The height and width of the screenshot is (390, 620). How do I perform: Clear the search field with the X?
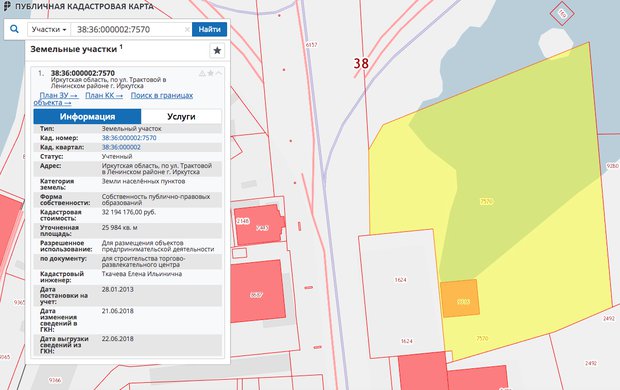pyautogui.click(x=187, y=30)
